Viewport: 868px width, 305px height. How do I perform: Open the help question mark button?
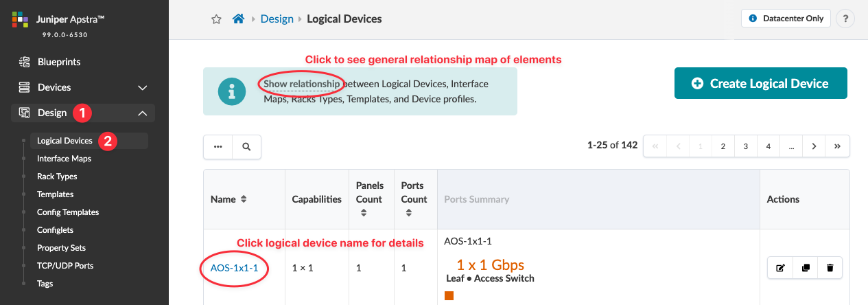coord(845,19)
